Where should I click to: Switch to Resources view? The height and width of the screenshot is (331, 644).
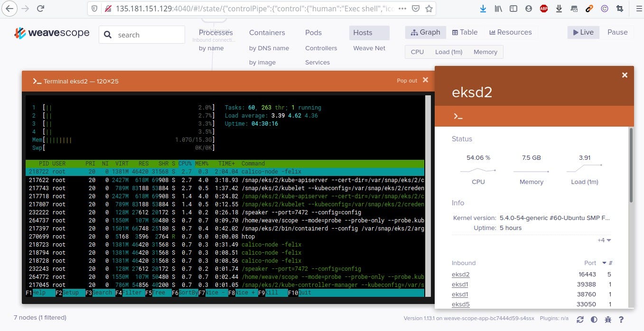[510, 32]
